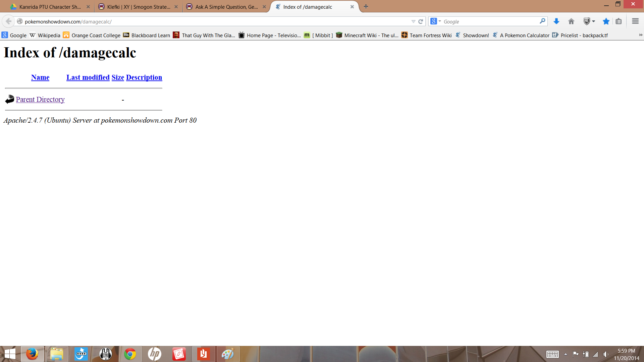Open the Showdown! bookmark
Viewport: 644px width, 362px height.
click(476, 35)
